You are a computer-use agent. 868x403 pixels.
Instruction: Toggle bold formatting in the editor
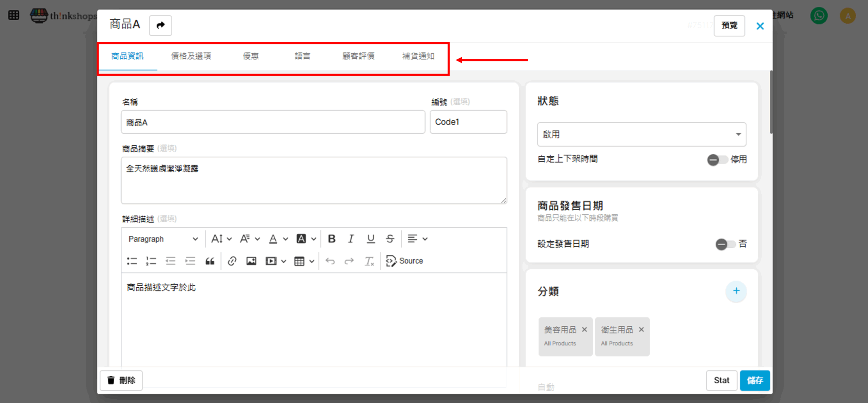coord(332,239)
